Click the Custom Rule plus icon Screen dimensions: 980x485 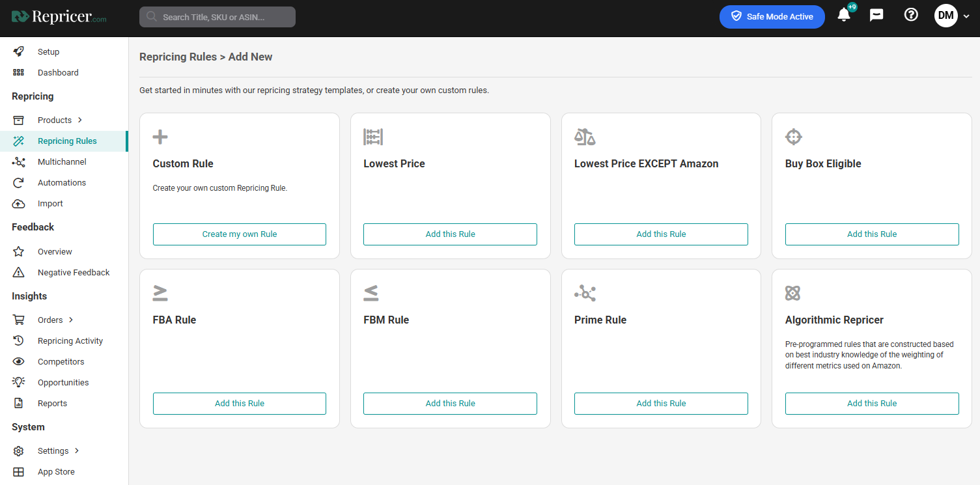[160, 137]
